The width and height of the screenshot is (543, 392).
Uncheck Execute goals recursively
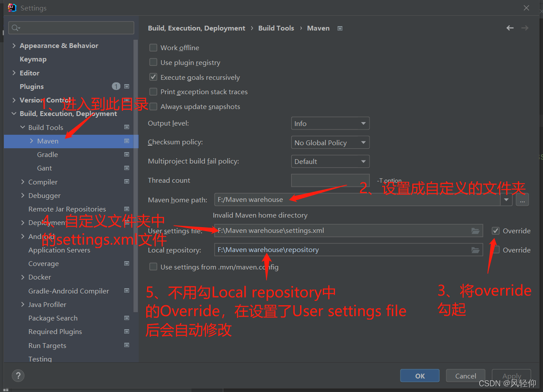point(153,77)
